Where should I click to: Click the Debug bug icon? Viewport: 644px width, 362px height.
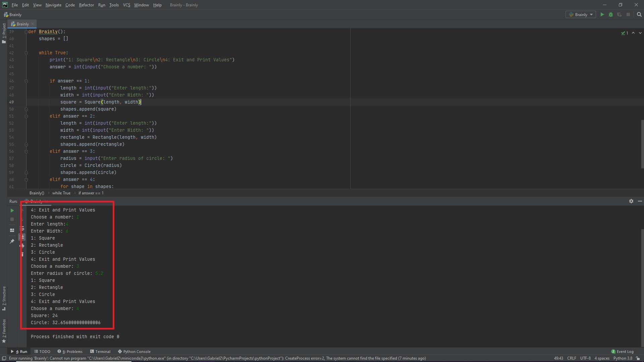[x=611, y=14]
